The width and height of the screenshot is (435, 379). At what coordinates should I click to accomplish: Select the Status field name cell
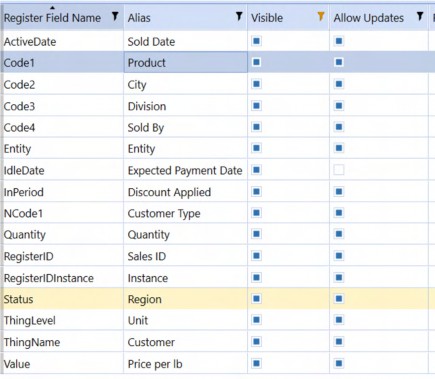point(63,299)
